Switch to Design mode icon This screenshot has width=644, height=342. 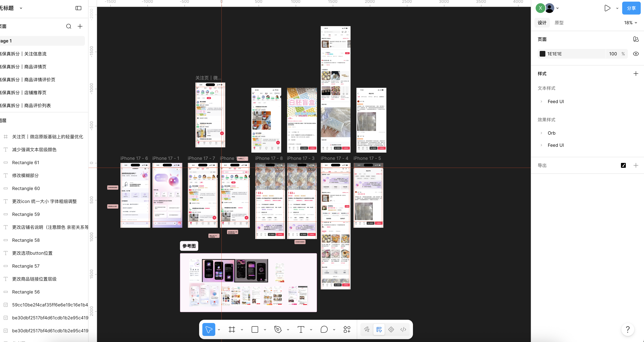pos(379,329)
